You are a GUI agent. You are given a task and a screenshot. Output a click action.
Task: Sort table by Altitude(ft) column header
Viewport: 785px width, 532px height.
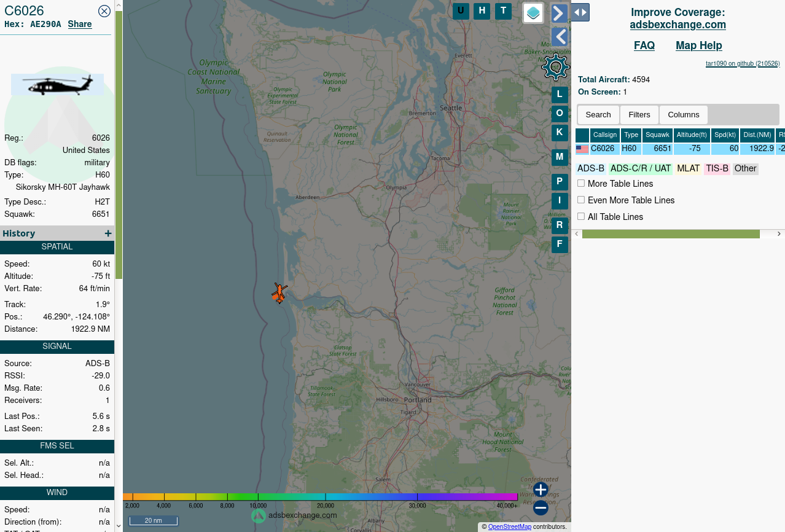tap(692, 135)
